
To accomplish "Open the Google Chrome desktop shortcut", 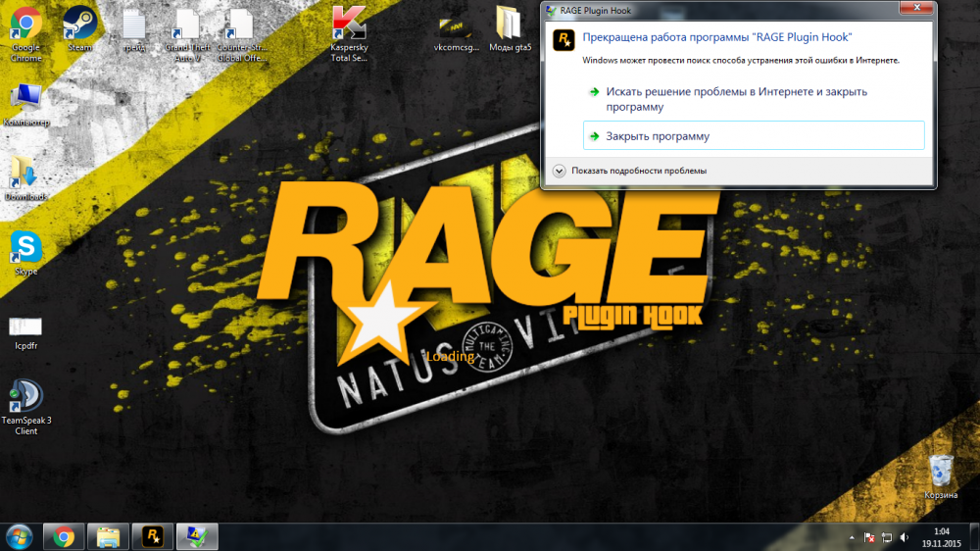I will click(x=25, y=34).
